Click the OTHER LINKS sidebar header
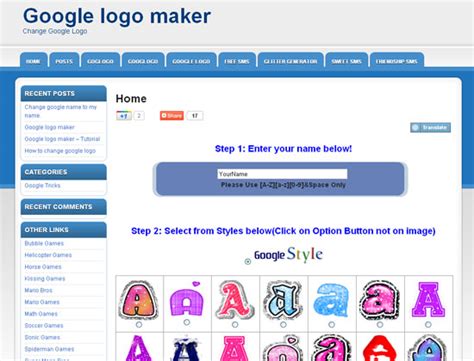 pos(64,230)
